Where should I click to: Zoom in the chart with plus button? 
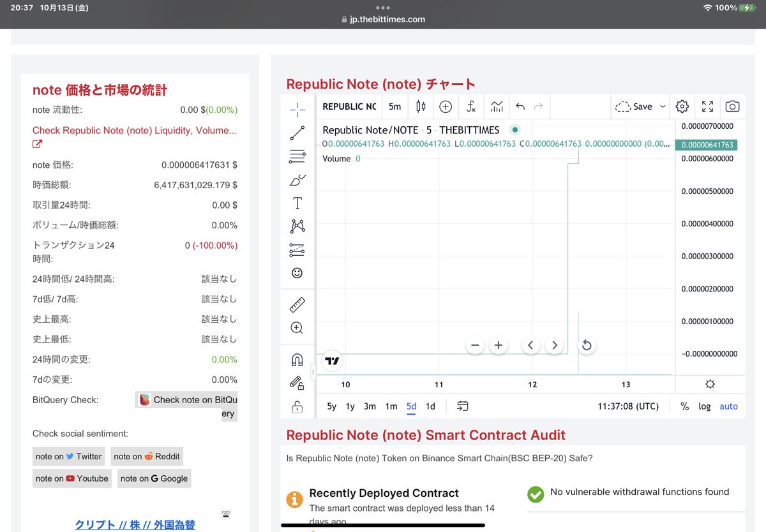(x=499, y=345)
